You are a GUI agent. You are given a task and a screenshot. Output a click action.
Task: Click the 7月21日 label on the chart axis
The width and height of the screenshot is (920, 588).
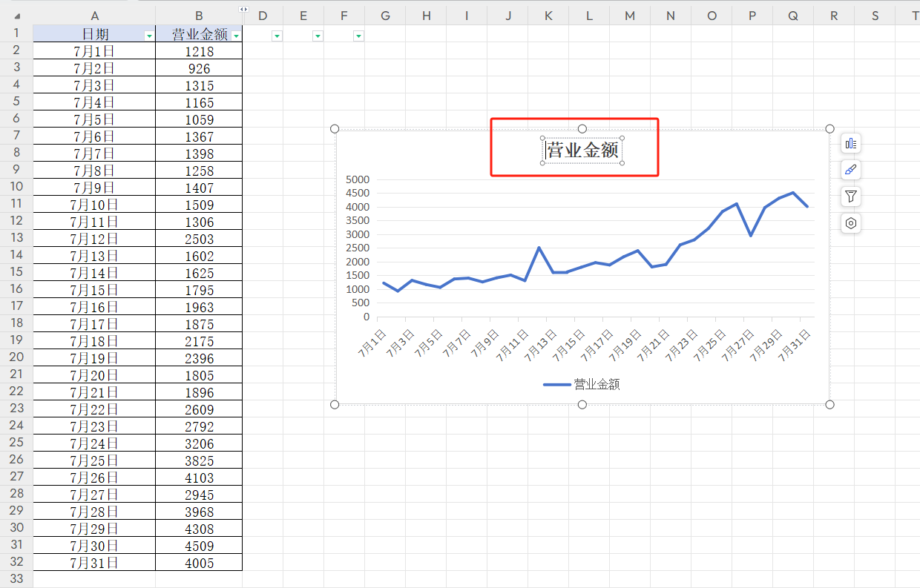click(652, 345)
